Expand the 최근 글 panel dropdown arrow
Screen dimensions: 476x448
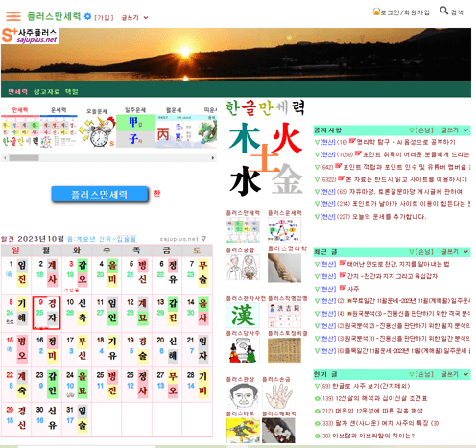click(466, 252)
